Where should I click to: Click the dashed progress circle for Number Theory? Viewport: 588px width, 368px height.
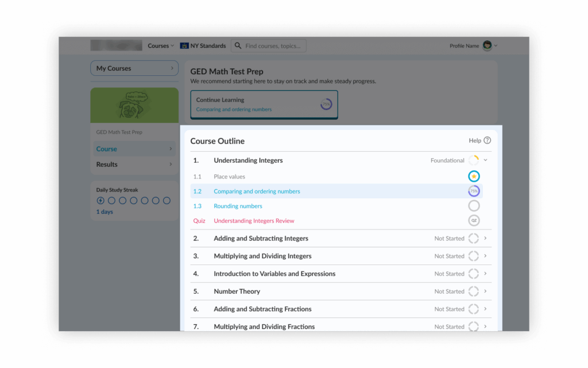pos(474,292)
